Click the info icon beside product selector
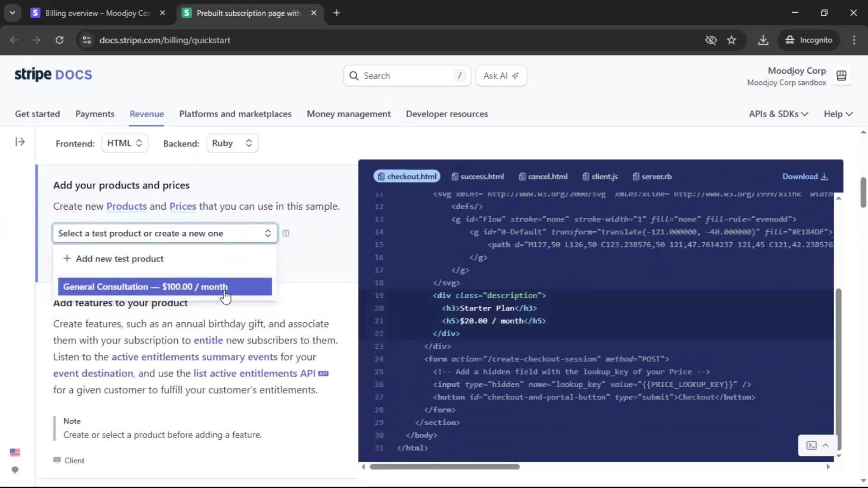 tap(286, 233)
